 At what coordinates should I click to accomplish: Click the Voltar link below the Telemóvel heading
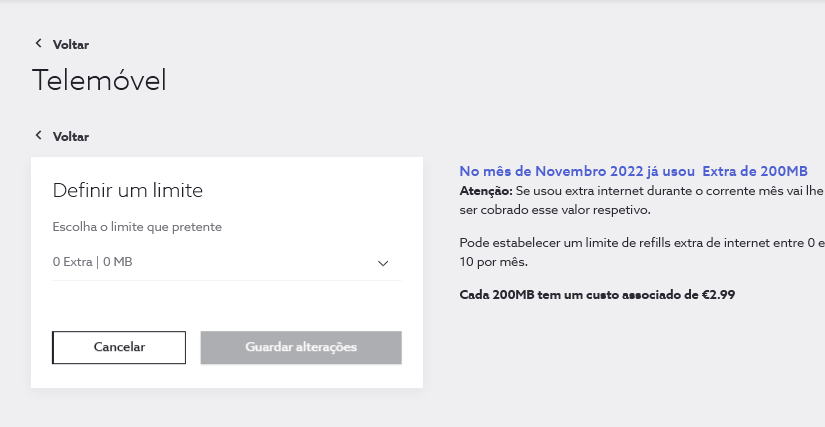[x=71, y=137]
